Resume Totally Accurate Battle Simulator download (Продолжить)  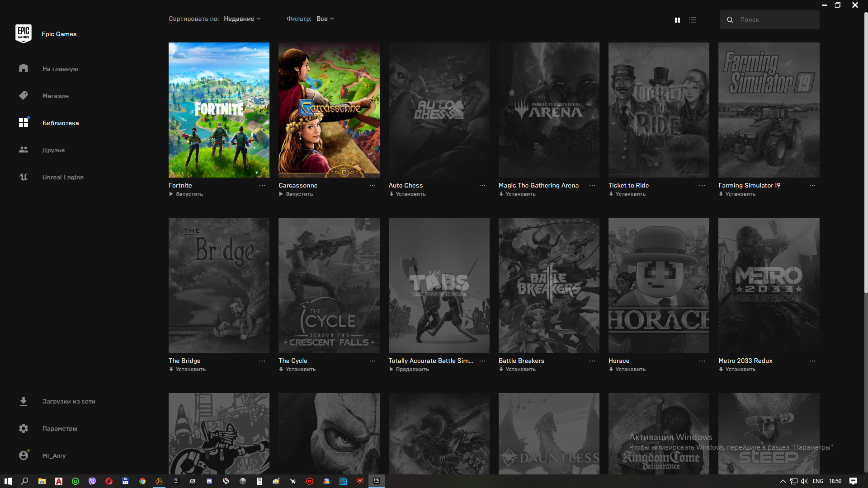coord(409,369)
